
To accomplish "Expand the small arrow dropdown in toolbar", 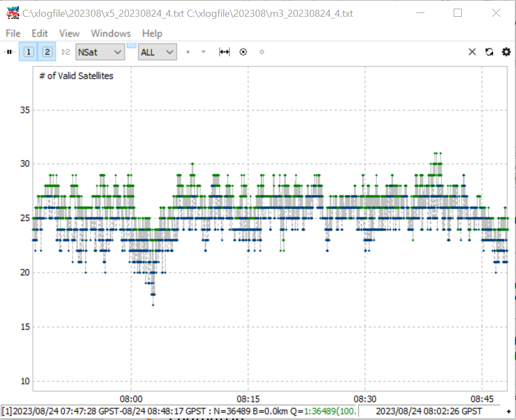I will 204,51.
